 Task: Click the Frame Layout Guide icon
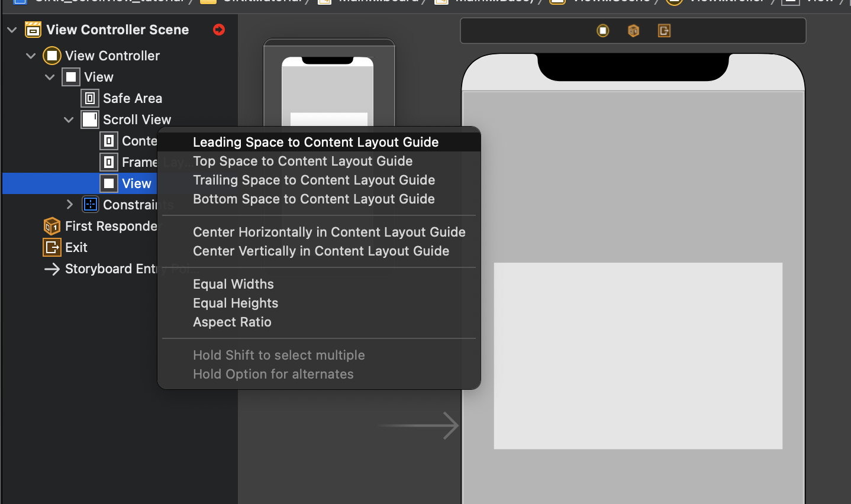tap(109, 162)
